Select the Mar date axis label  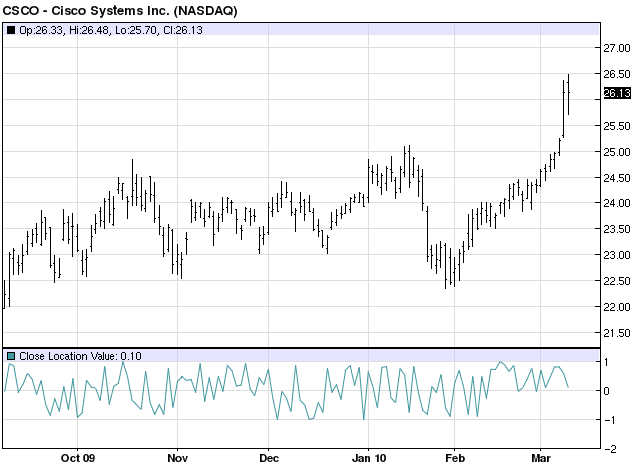coord(541,458)
